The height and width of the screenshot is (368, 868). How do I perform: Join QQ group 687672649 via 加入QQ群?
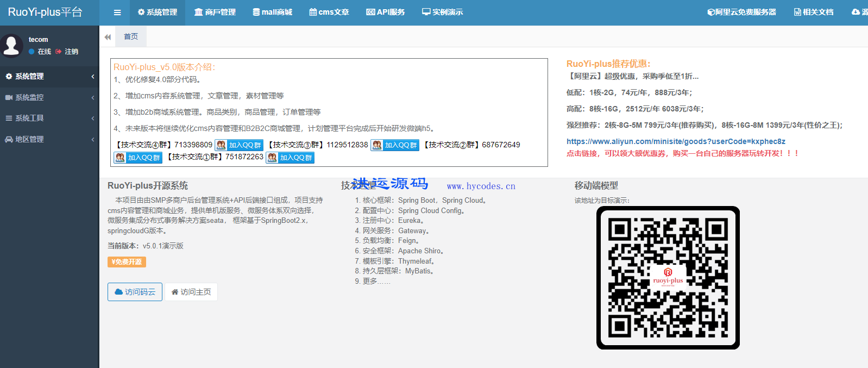pyautogui.click(x=138, y=158)
